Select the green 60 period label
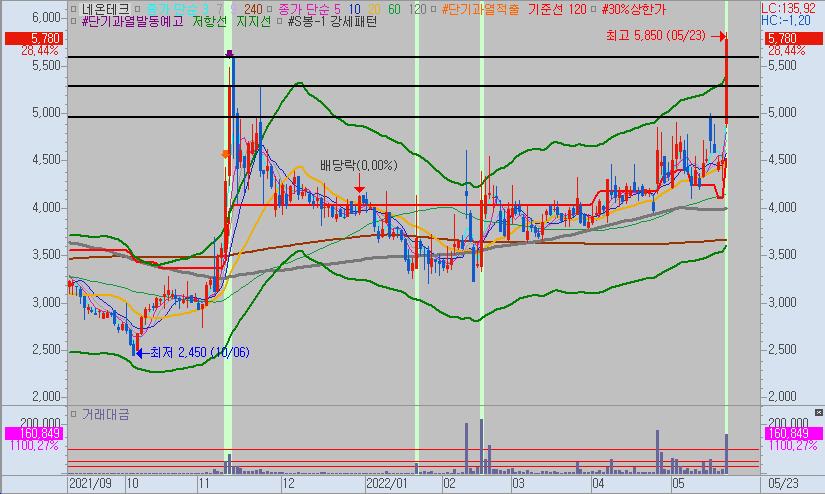825x494 pixels. click(x=394, y=9)
